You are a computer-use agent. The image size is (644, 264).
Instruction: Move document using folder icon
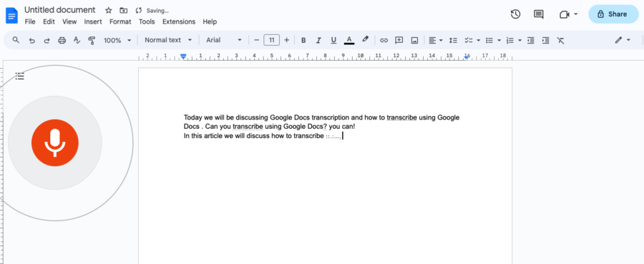point(123,10)
